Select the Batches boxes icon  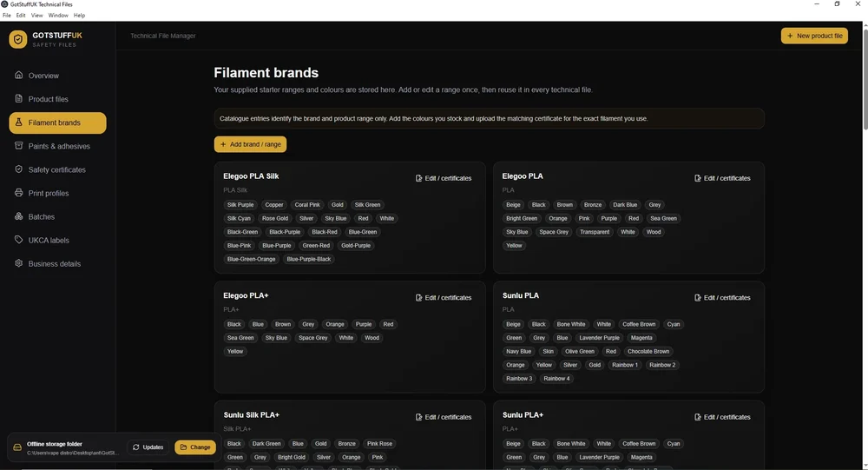tap(19, 216)
